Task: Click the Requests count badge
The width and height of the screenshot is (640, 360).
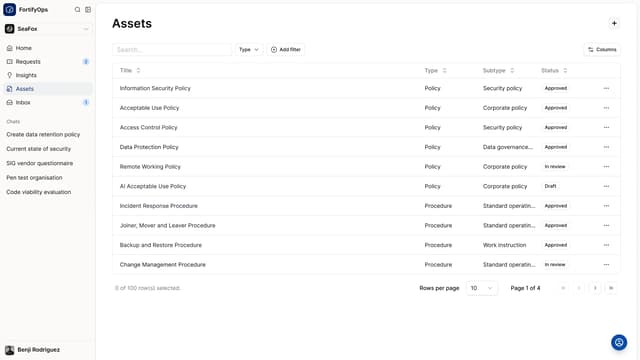Action: [x=86, y=62]
